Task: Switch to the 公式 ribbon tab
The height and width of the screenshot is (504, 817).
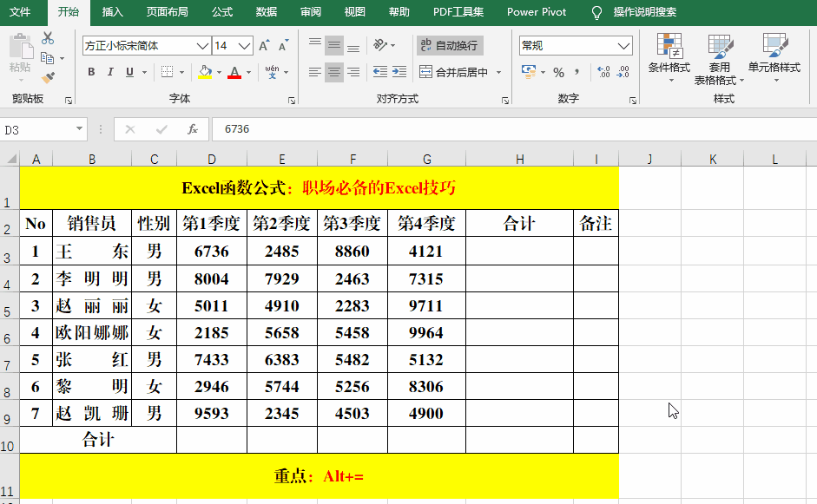Action: point(222,13)
